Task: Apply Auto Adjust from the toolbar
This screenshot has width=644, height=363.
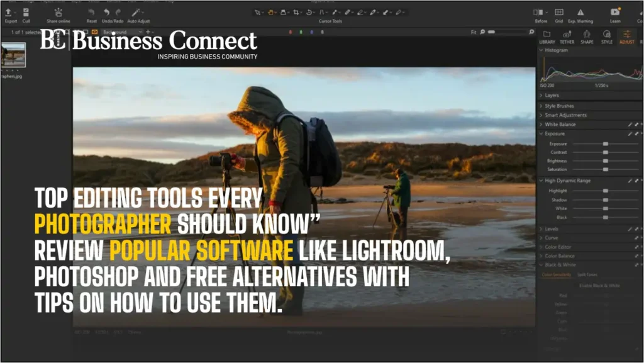Action: click(136, 13)
